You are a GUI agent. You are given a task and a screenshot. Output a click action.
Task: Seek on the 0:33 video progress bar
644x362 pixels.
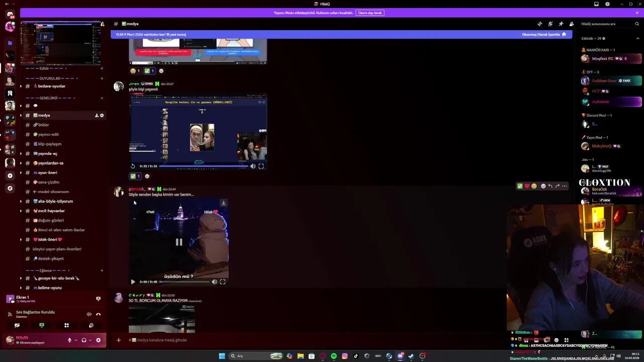pos(203,166)
